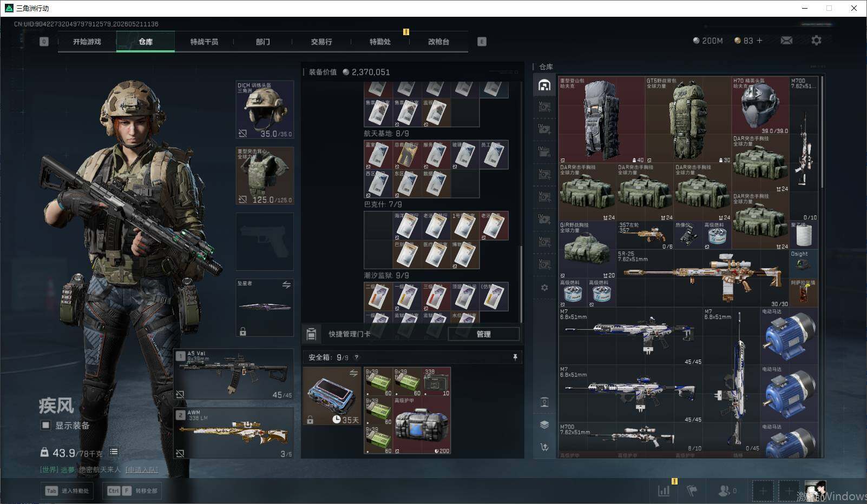Select the Osight item in warehouse

804,264
